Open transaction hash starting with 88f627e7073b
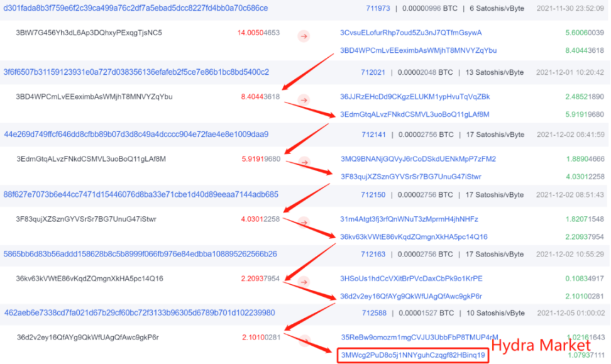This screenshot has height=364, width=611. pyautogui.click(x=141, y=195)
